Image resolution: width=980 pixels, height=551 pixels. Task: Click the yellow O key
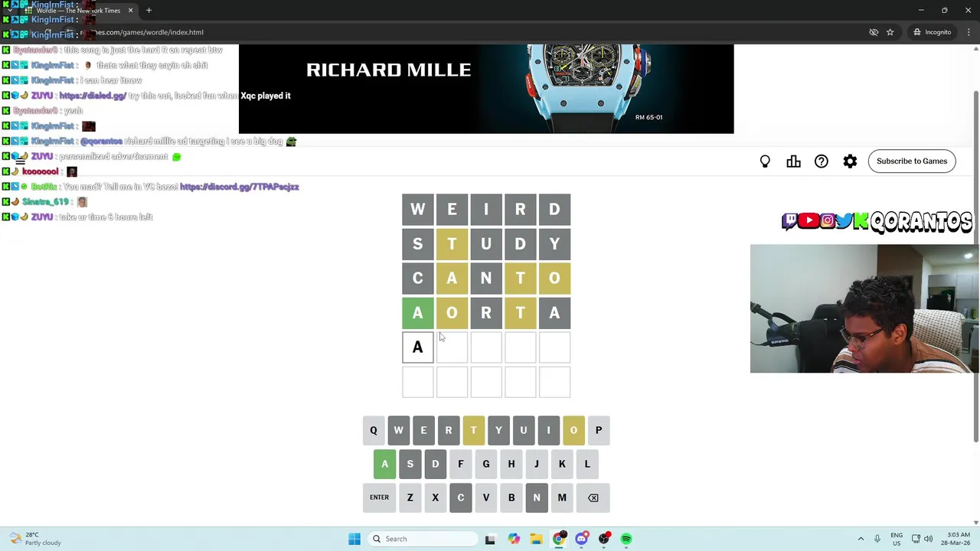coord(573,430)
